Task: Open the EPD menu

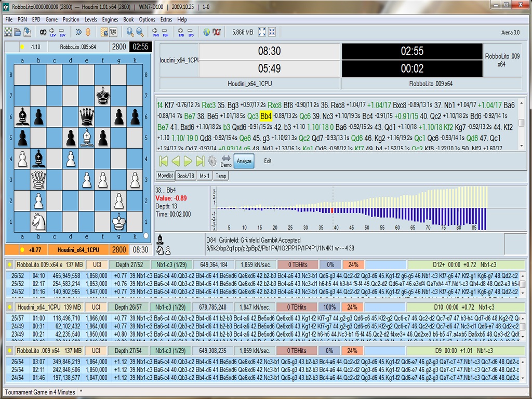Action: 36,19
